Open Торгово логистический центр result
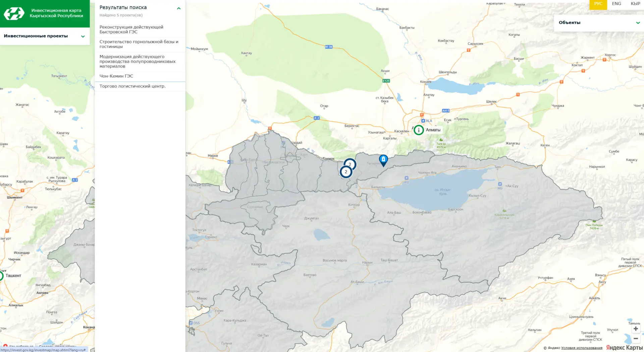 tap(132, 86)
